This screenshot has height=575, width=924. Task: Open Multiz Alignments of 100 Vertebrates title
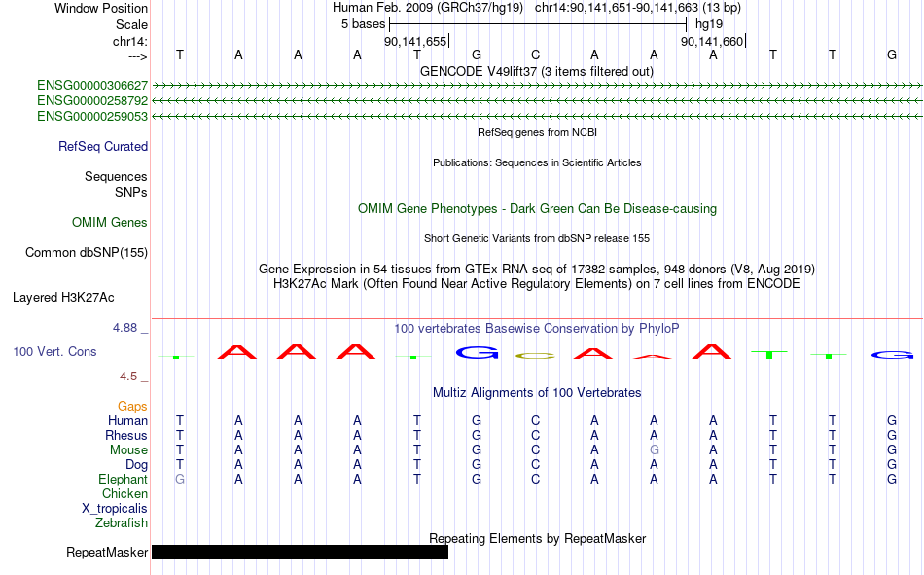pos(537,393)
